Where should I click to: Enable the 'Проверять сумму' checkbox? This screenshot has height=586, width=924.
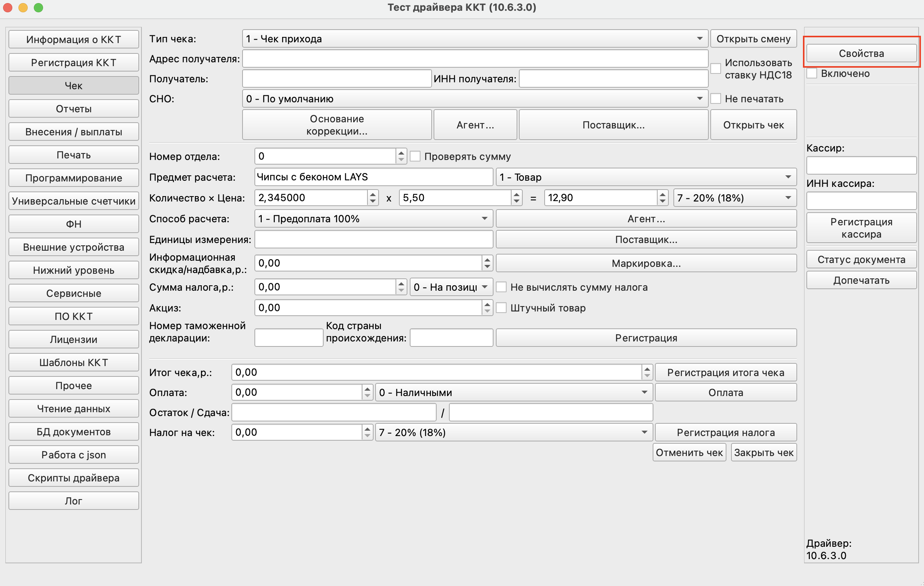(x=415, y=156)
